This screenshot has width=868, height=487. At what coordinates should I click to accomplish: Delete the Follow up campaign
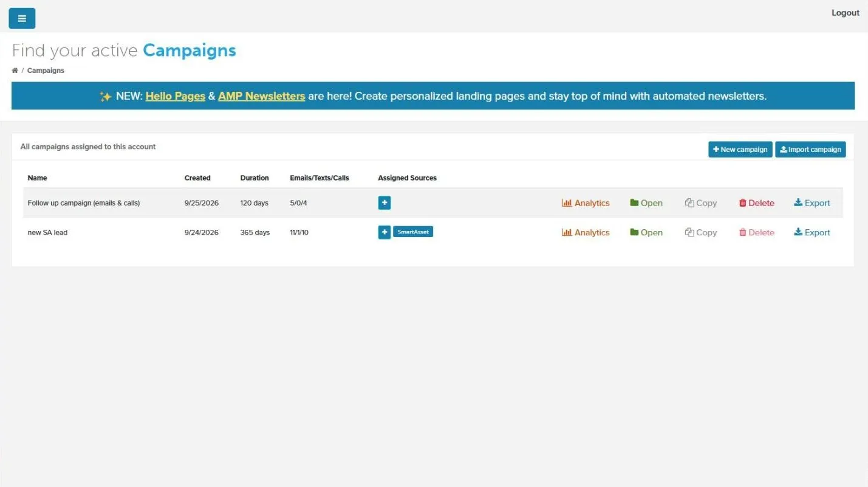click(757, 203)
